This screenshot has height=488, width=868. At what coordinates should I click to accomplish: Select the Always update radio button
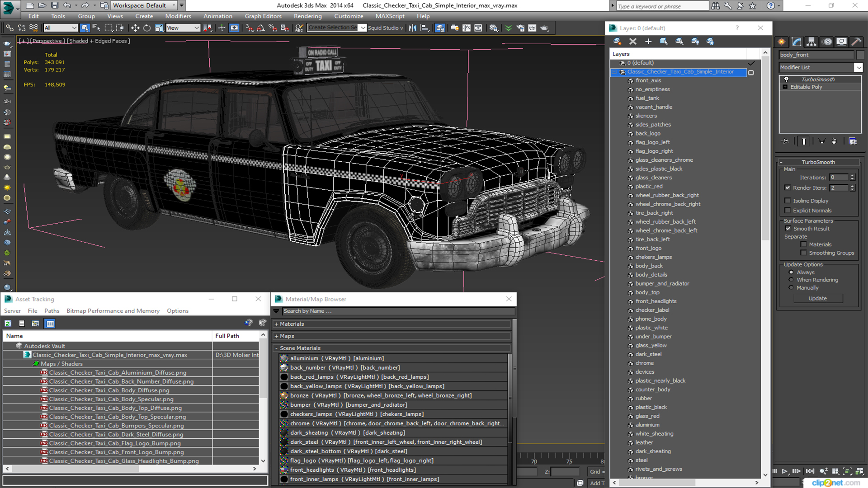791,272
